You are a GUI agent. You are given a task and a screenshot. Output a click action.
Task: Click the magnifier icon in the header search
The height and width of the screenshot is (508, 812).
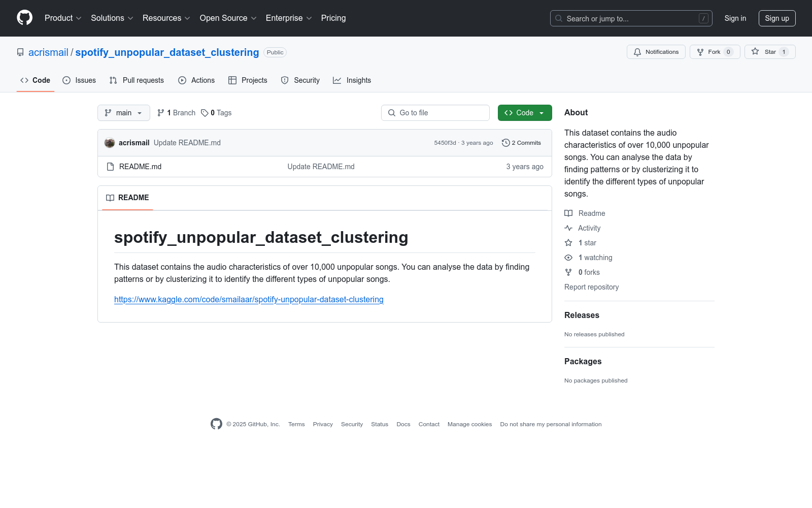tap(559, 18)
